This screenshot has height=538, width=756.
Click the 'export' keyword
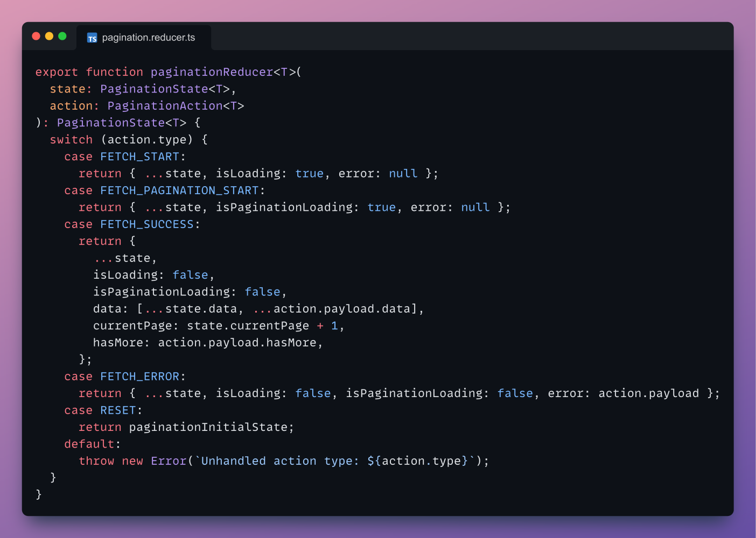(57, 72)
